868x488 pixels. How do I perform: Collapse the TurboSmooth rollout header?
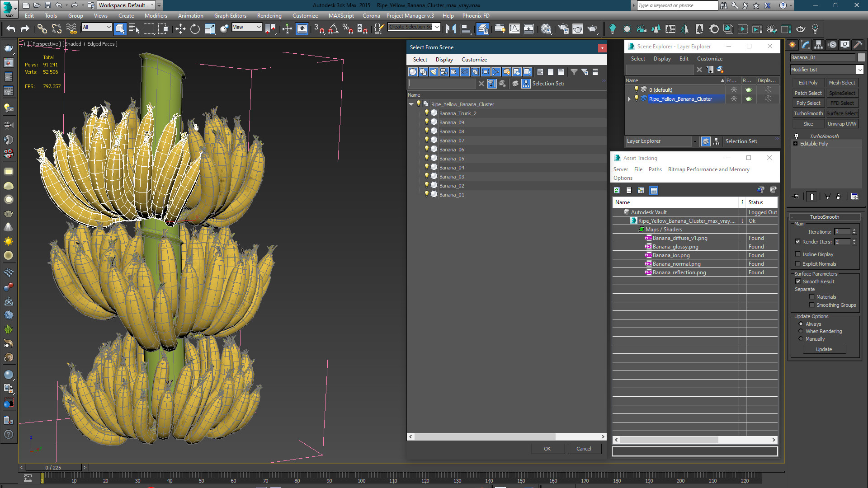(x=824, y=217)
